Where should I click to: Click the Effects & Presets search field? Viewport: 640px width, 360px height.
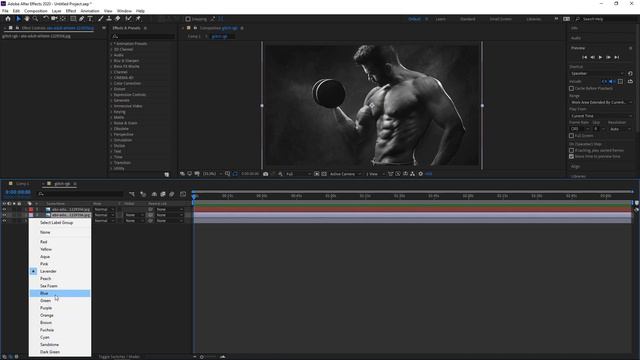(x=143, y=36)
